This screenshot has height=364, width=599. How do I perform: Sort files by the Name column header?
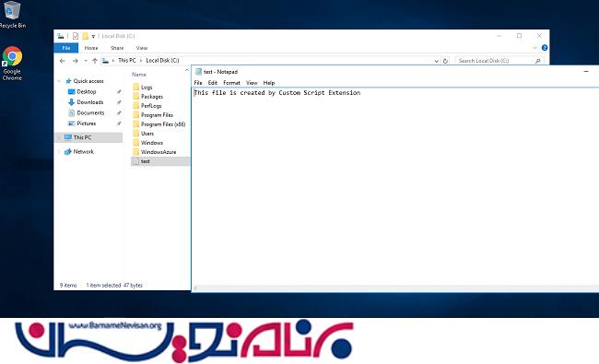[x=139, y=75]
